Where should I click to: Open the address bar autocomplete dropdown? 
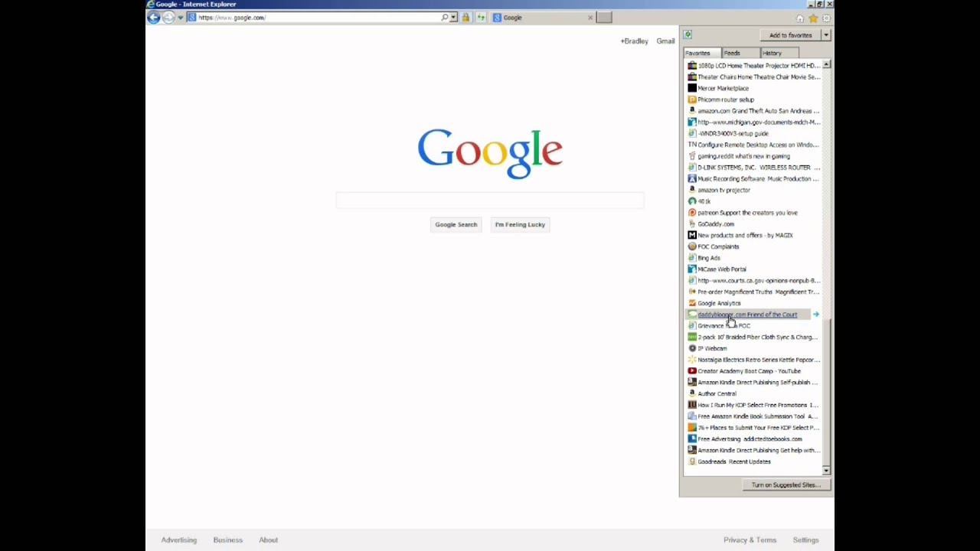pos(453,18)
